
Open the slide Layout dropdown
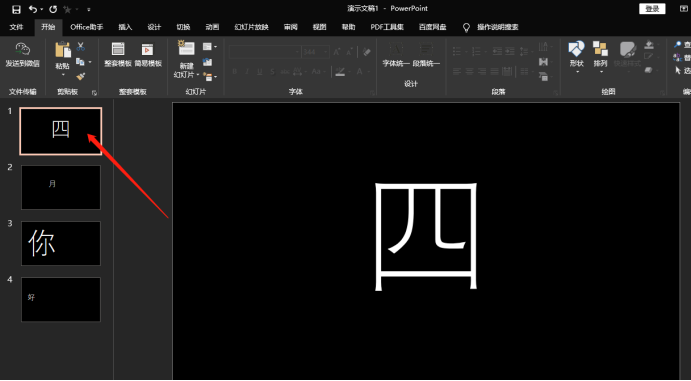tap(210, 47)
